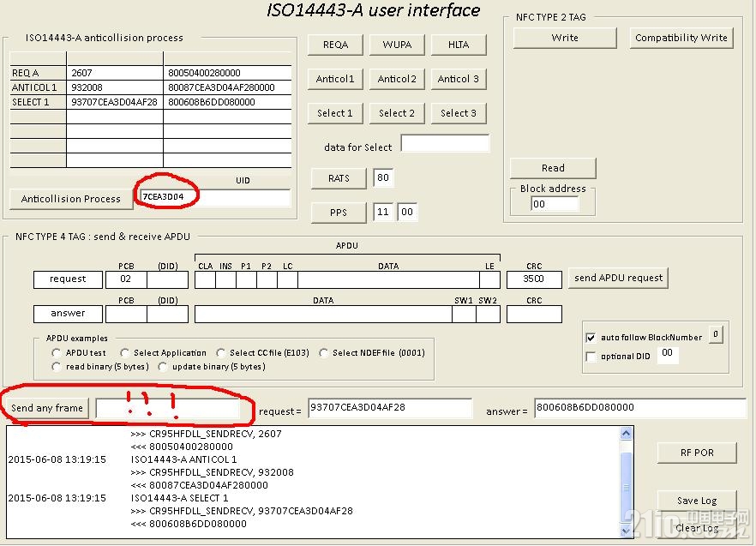The image size is (756, 546).
Task: Click the answer = field
Action: 640,408
